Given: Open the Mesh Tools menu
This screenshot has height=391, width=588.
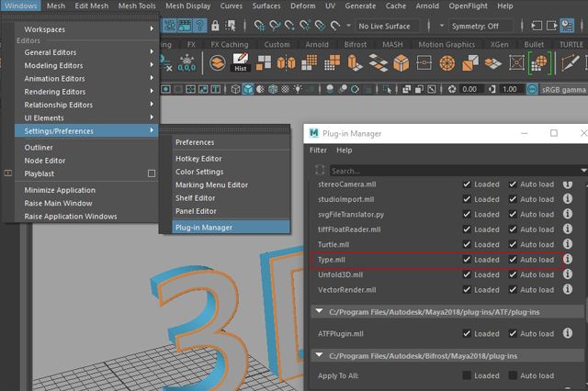Looking at the screenshot, I should coord(137,6).
